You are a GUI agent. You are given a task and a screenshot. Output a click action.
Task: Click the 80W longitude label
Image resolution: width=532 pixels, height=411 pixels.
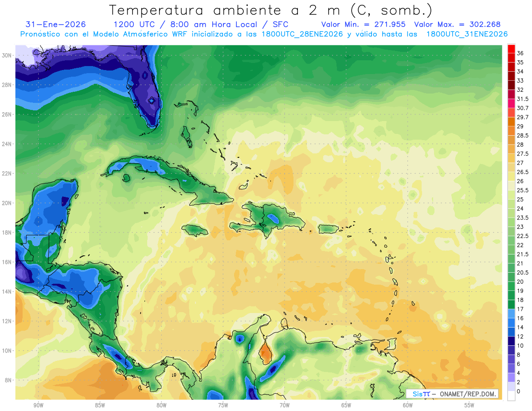point(161,405)
